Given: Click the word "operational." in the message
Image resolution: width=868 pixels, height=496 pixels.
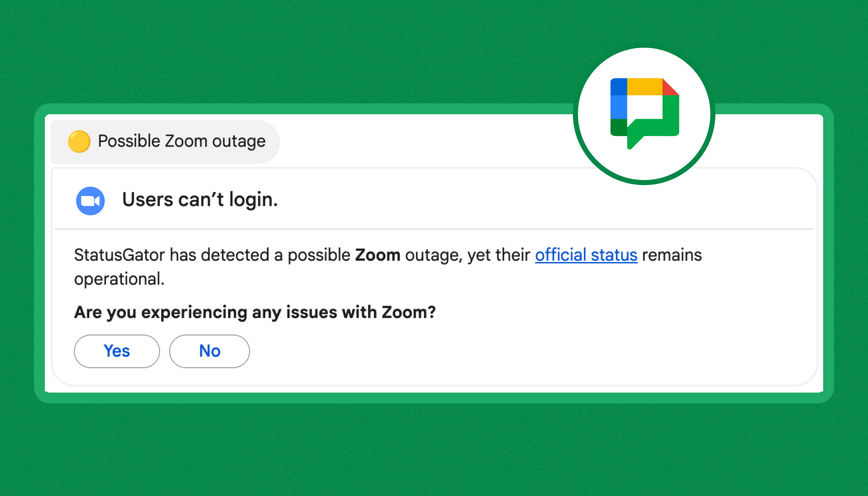Looking at the screenshot, I should 119,279.
